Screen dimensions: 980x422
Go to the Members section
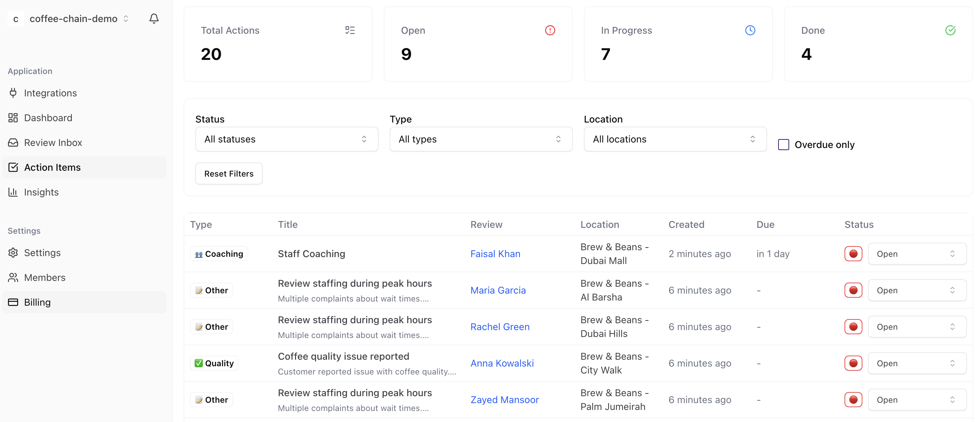click(44, 277)
